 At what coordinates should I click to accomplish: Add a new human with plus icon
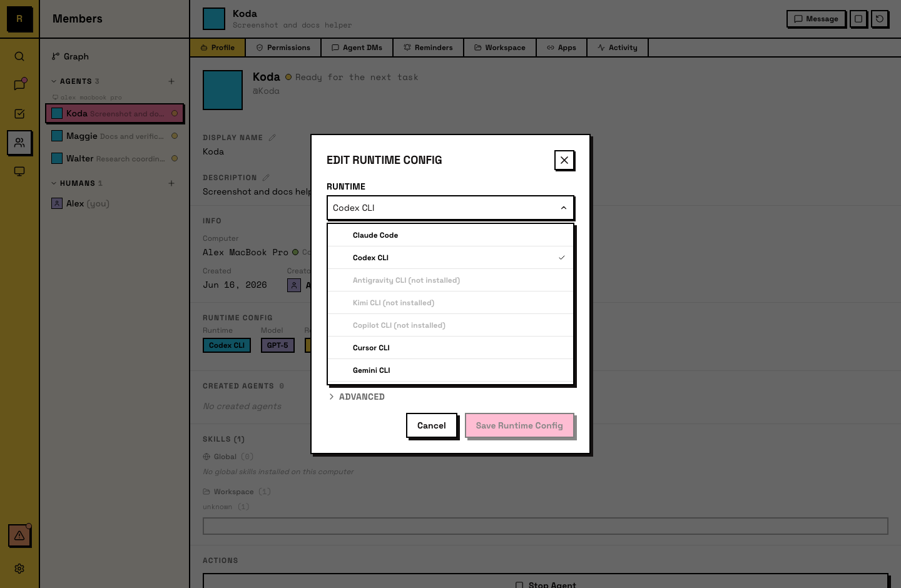point(171,183)
